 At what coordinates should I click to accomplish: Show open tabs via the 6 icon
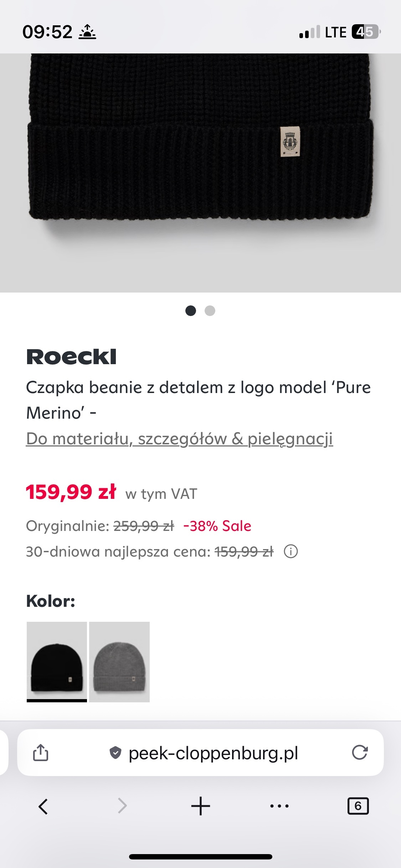point(358,806)
